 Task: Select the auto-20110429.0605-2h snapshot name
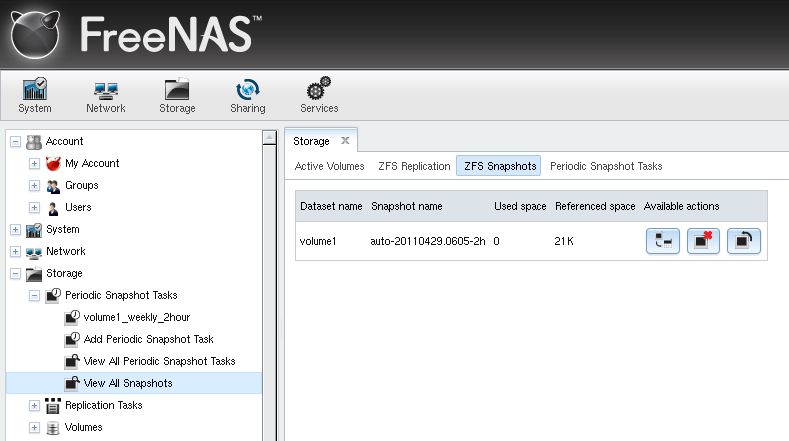point(428,241)
